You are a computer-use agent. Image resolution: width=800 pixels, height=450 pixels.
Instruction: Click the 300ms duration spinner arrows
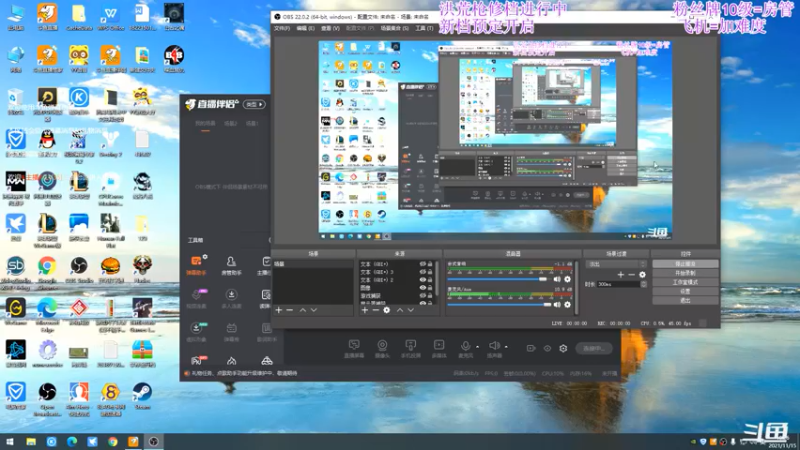[x=643, y=284]
